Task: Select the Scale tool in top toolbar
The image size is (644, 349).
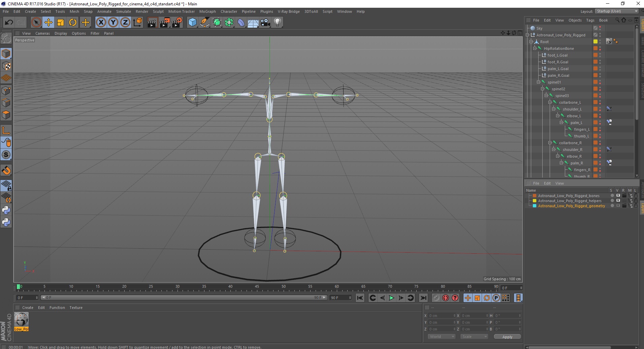Action: (61, 23)
